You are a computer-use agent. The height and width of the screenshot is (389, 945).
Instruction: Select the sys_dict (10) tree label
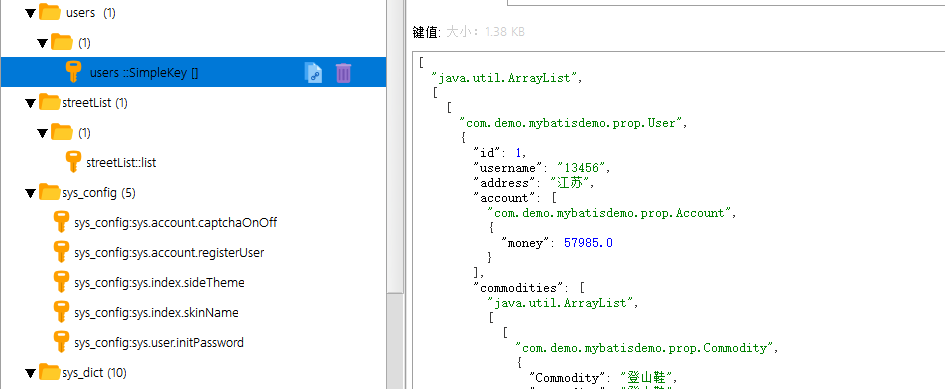pyautogui.click(x=94, y=373)
